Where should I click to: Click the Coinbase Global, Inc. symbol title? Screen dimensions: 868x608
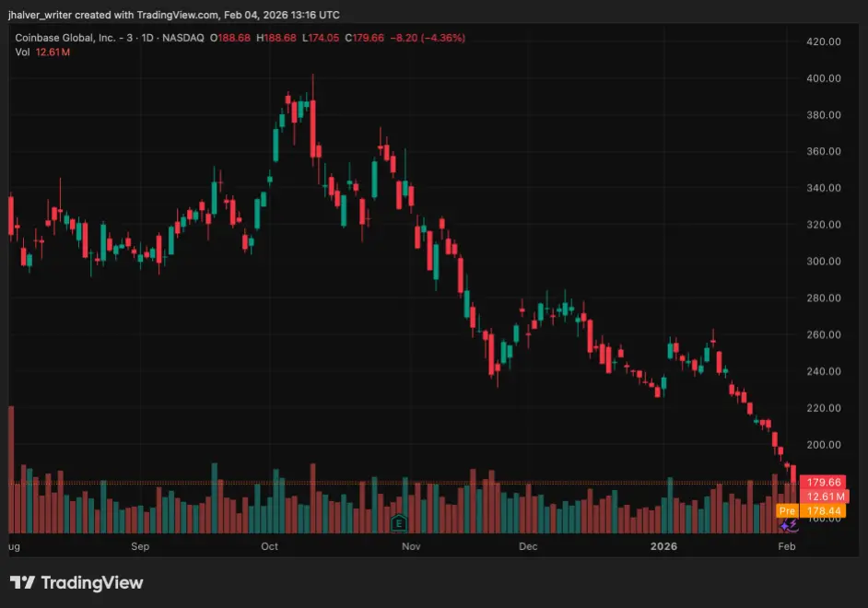[65, 38]
